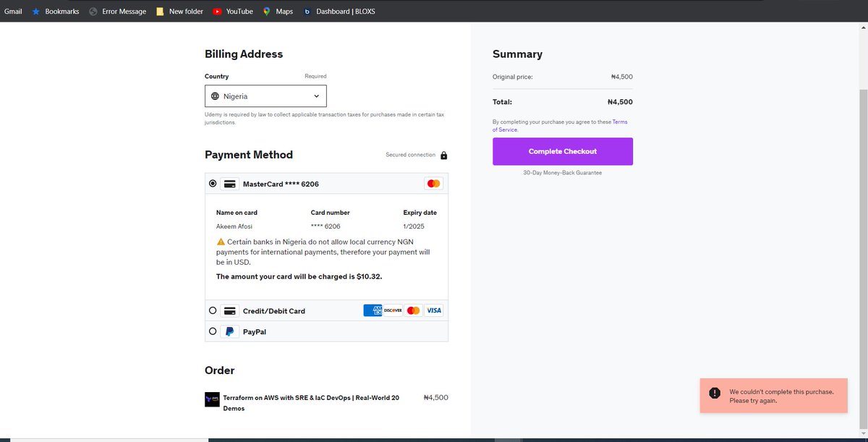Click the MasterCard logo in Credit/Debit row
Viewport: 868px width, 442px height.
(x=413, y=310)
